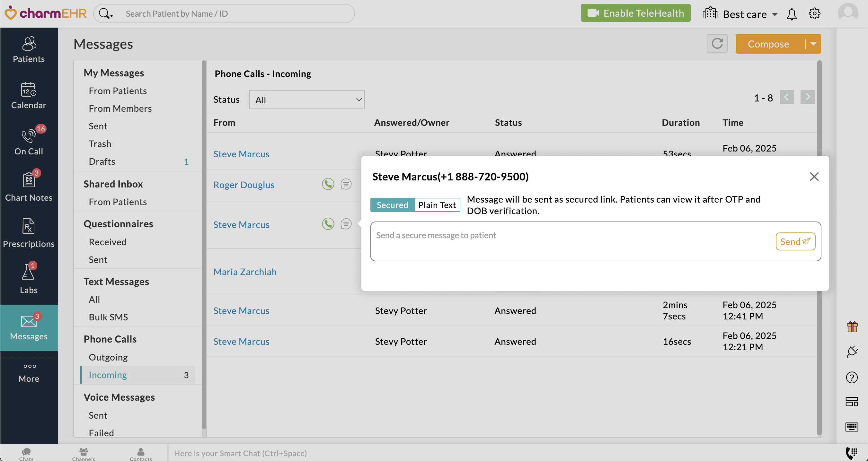868x461 pixels.
Task: Switch message mode to Plain Text
Action: click(437, 205)
